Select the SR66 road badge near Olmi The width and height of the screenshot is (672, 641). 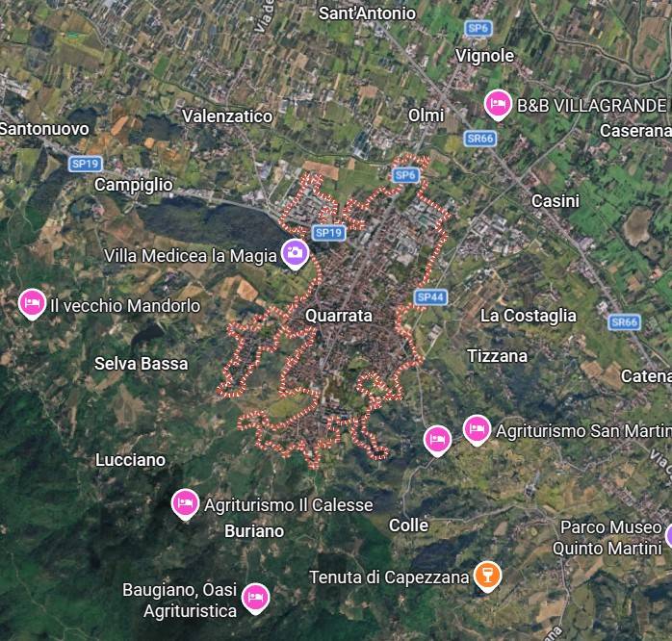pyautogui.click(x=480, y=139)
